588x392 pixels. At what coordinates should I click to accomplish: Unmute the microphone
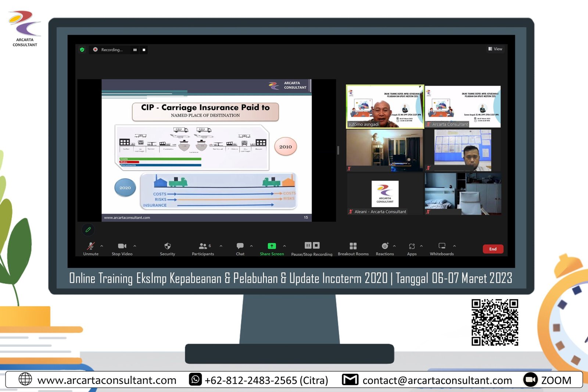(x=91, y=246)
